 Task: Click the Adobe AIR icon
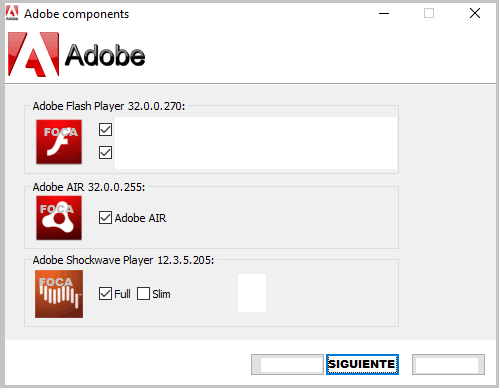pyautogui.click(x=59, y=218)
